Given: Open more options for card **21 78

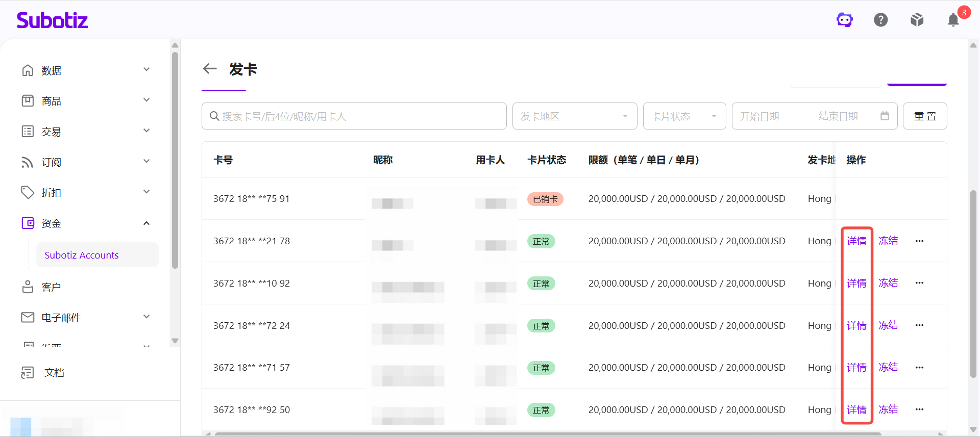Looking at the screenshot, I should pos(919,241).
